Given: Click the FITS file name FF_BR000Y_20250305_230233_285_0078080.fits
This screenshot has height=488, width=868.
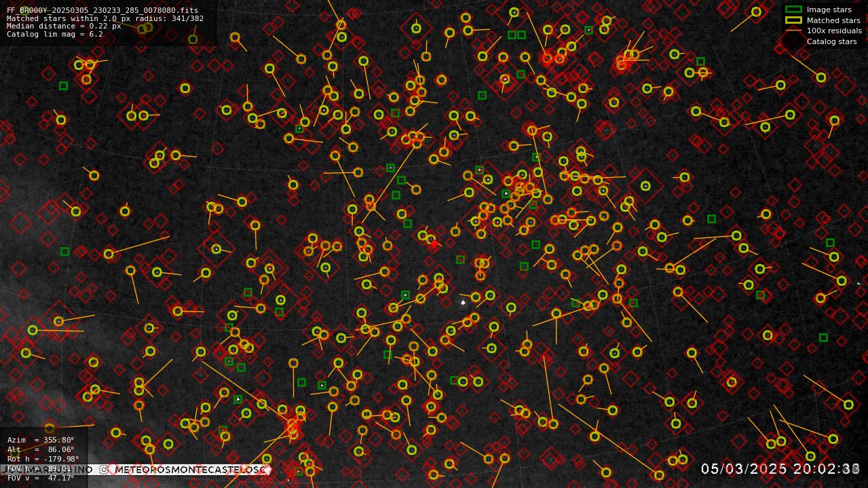Looking at the screenshot, I should (x=102, y=11).
